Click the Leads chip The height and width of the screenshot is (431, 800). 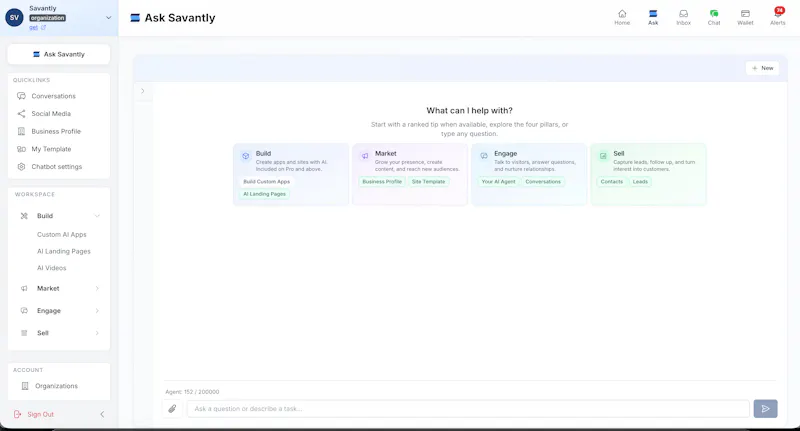click(x=640, y=182)
